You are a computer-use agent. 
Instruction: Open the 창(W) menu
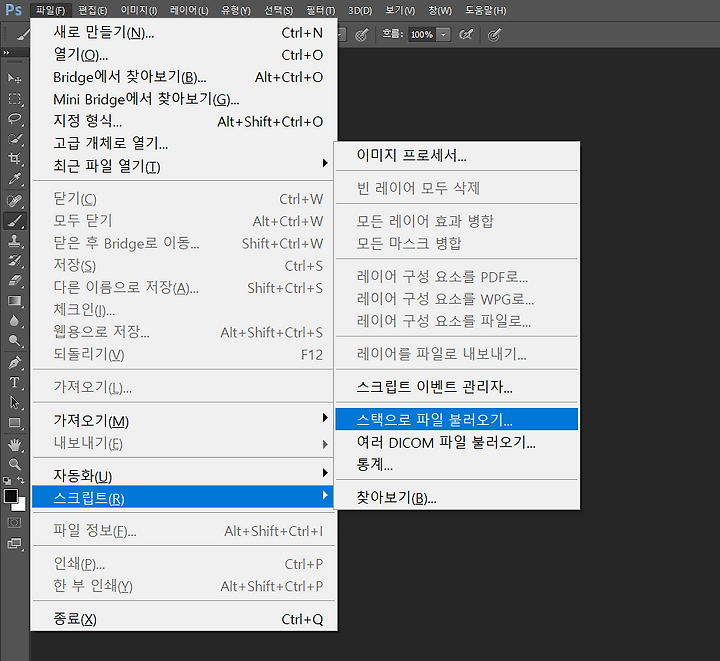point(440,10)
